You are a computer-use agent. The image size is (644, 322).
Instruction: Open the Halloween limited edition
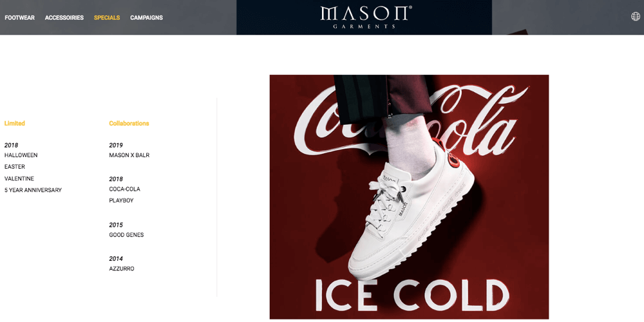click(x=21, y=155)
